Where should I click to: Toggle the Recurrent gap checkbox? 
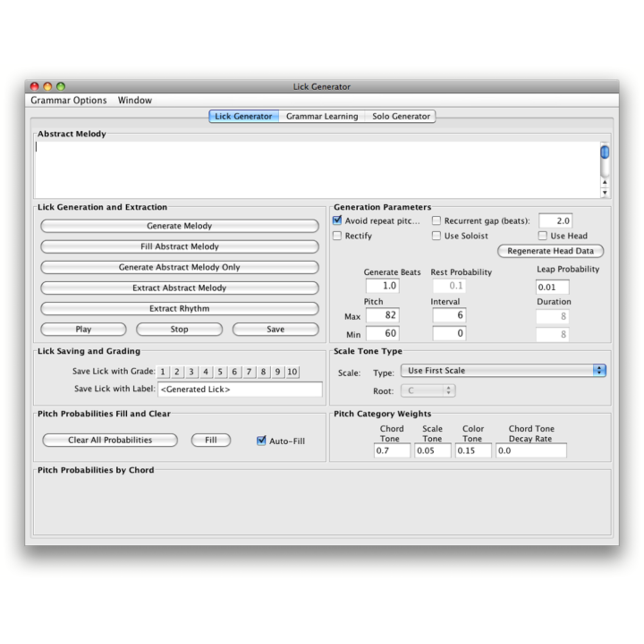pyautogui.click(x=436, y=220)
